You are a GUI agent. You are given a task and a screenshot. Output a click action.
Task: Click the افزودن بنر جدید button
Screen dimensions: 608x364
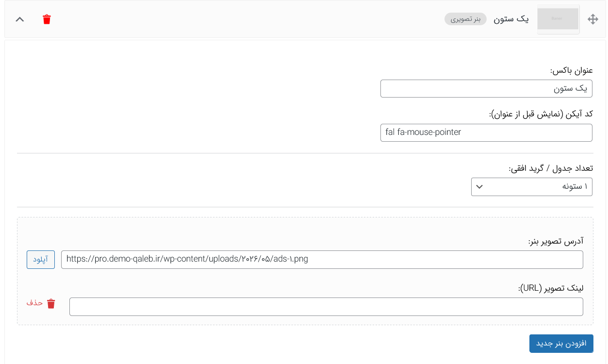(561, 344)
